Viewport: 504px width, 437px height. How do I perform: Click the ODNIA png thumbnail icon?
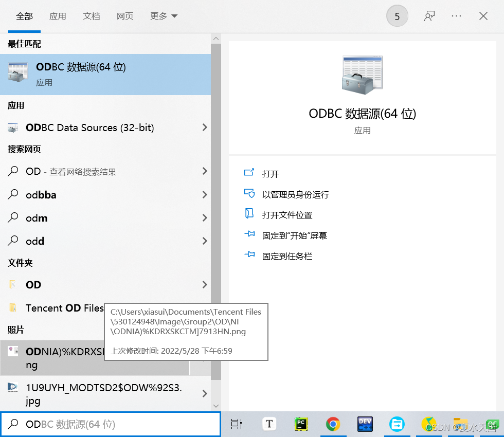(x=13, y=351)
